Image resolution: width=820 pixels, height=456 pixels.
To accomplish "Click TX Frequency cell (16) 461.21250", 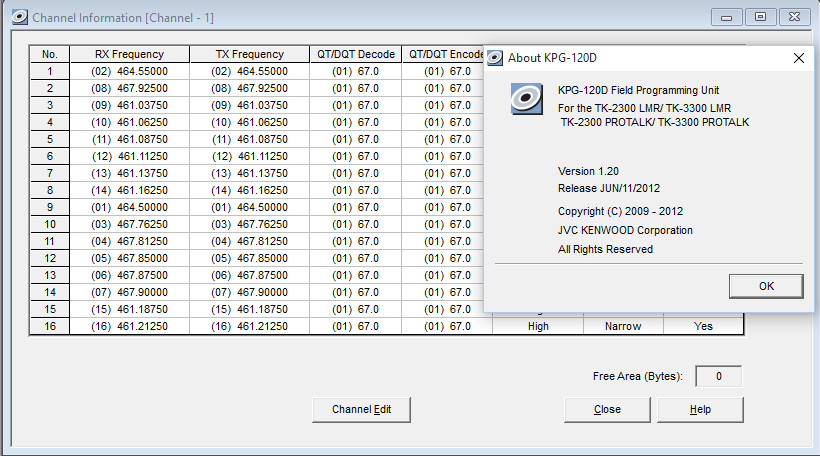I will click(249, 326).
